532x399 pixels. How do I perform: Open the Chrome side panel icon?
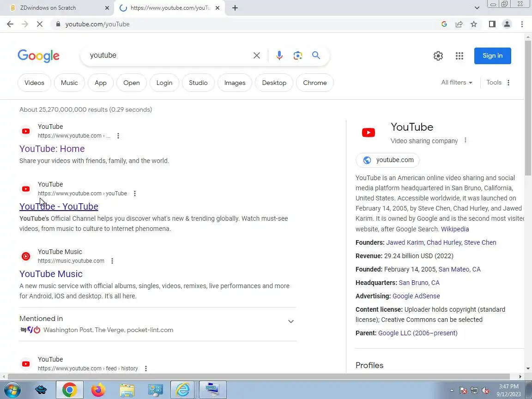[x=492, y=24]
